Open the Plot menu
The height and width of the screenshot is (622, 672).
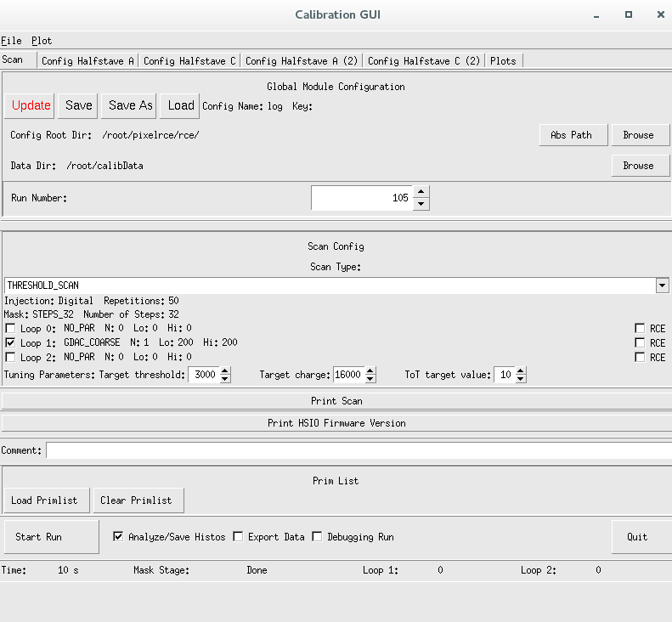click(x=42, y=41)
